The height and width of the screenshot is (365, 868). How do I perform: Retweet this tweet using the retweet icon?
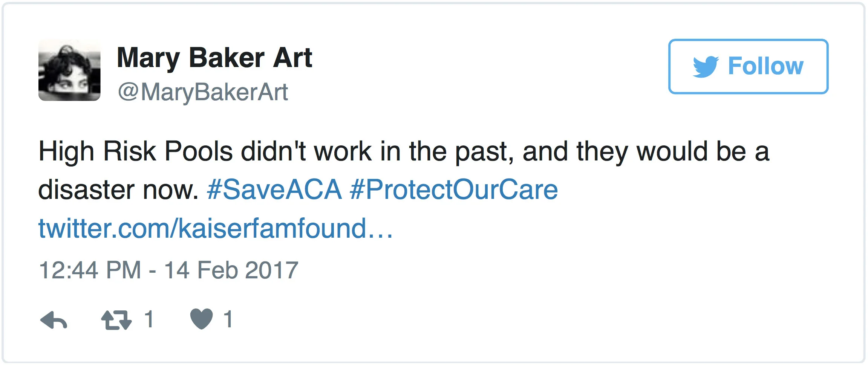(116, 320)
